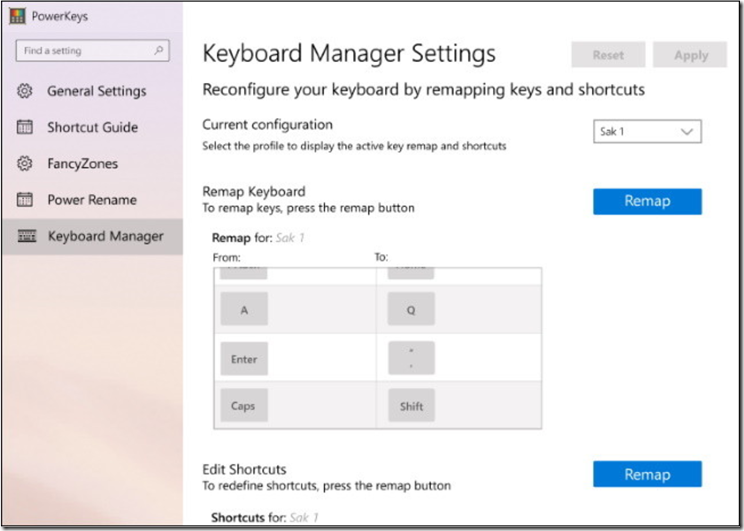Click the PowerKeys app icon in title bar
Viewport: 744px width, 531px height.
click(17, 16)
